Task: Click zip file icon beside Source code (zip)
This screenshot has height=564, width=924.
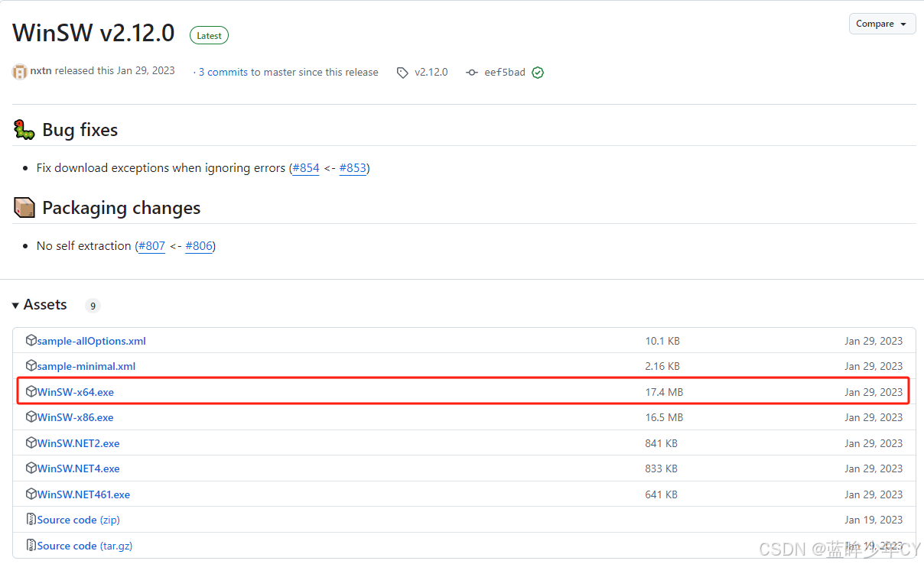Action: (x=31, y=520)
